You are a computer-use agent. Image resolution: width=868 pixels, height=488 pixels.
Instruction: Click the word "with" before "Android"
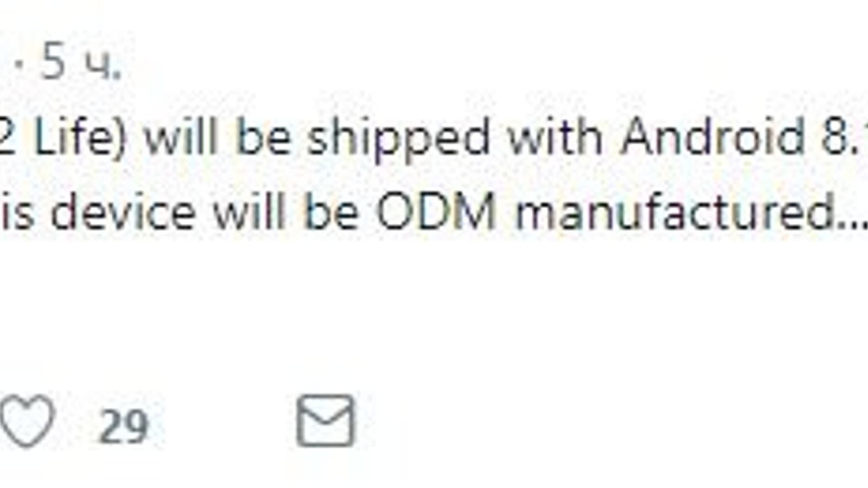(x=554, y=137)
